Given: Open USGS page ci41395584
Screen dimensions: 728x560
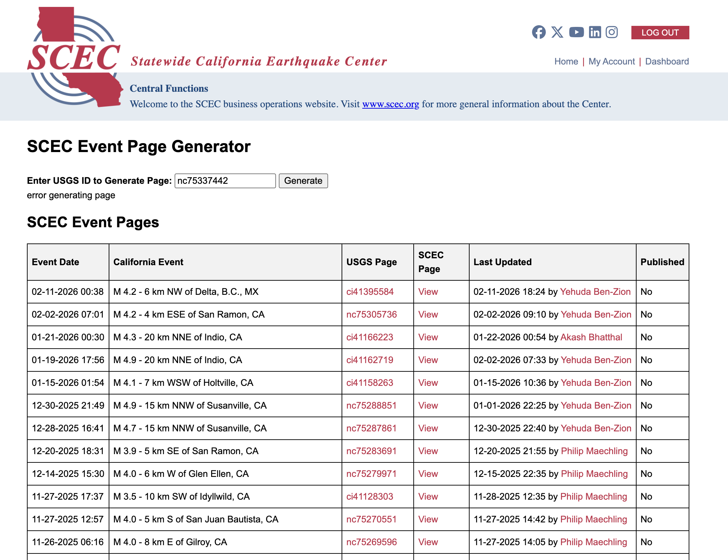Looking at the screenshot, I should (x=370, y=292).
